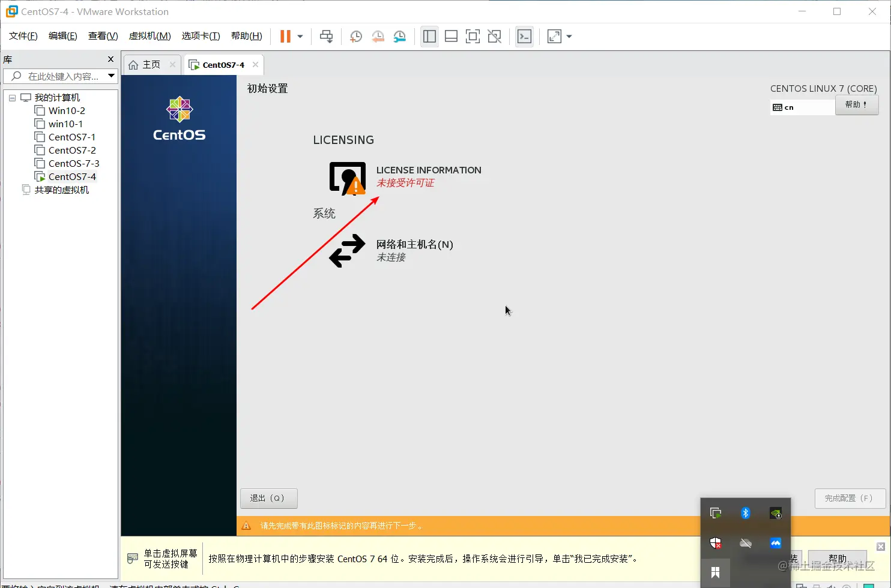891x588 pixels.
Task: Open the OneDrive tray icon
Action: click(746, 543)
